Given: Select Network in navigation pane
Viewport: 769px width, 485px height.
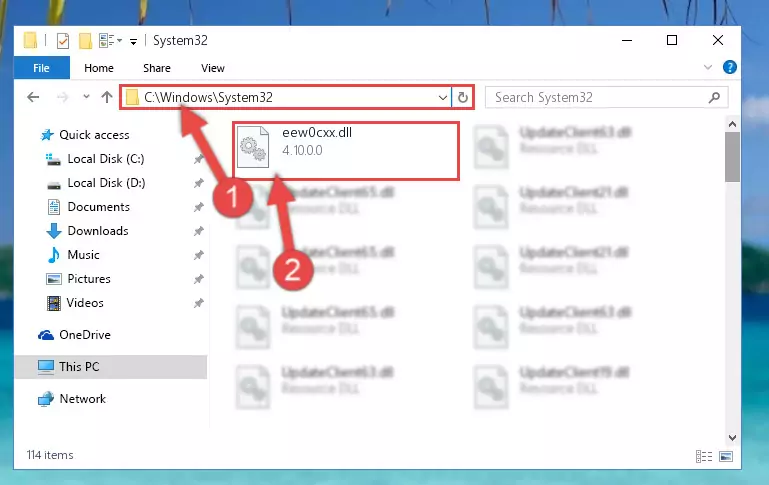Looking at the screenshot, I should [x=82, y=399].
